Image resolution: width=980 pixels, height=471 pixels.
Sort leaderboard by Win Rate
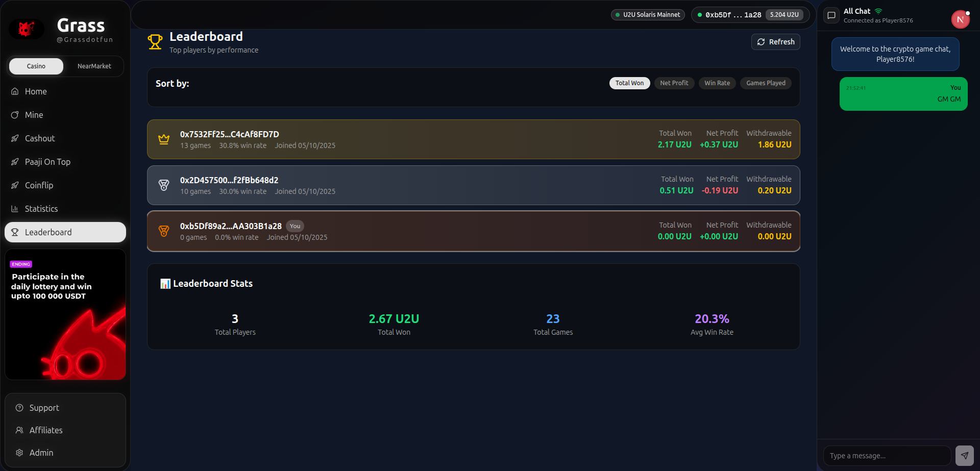pyautogui.click(x=717, y=83)
